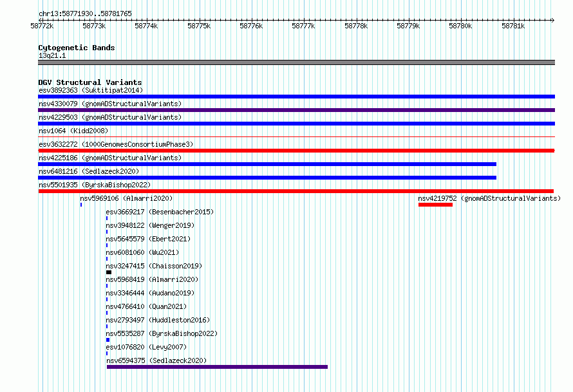
Task: Click nsv5645579 (Ebert2021) label
Action: tap(148, 239)
